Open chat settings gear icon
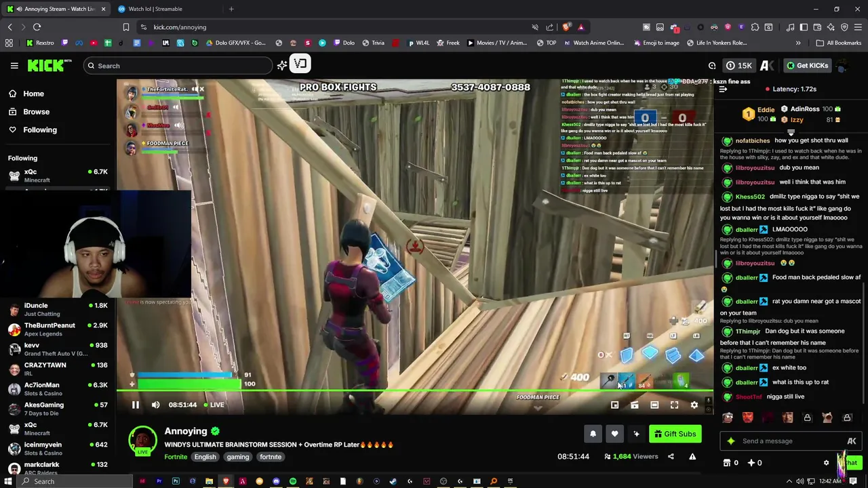The width and height of the screenshot is (868, 488). point(826,463)
